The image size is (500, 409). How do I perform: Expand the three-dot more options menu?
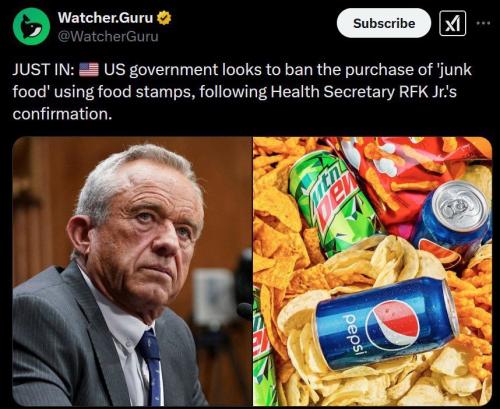483,23
